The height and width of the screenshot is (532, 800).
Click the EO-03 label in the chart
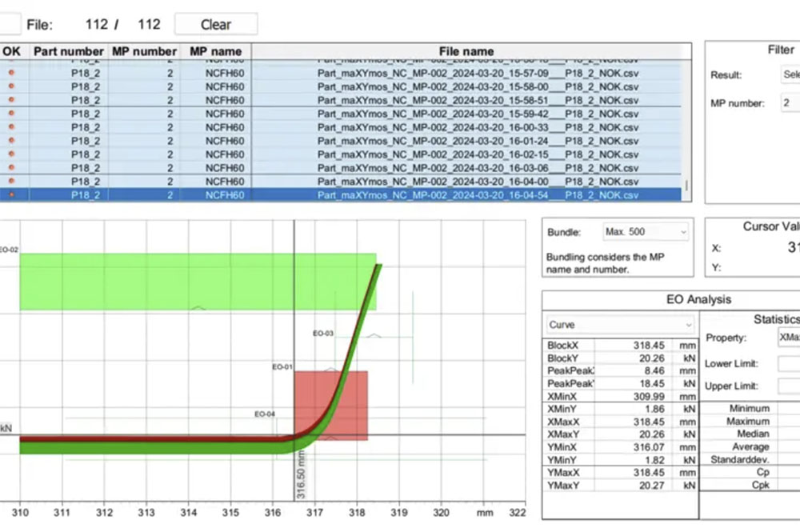(322, 333)
